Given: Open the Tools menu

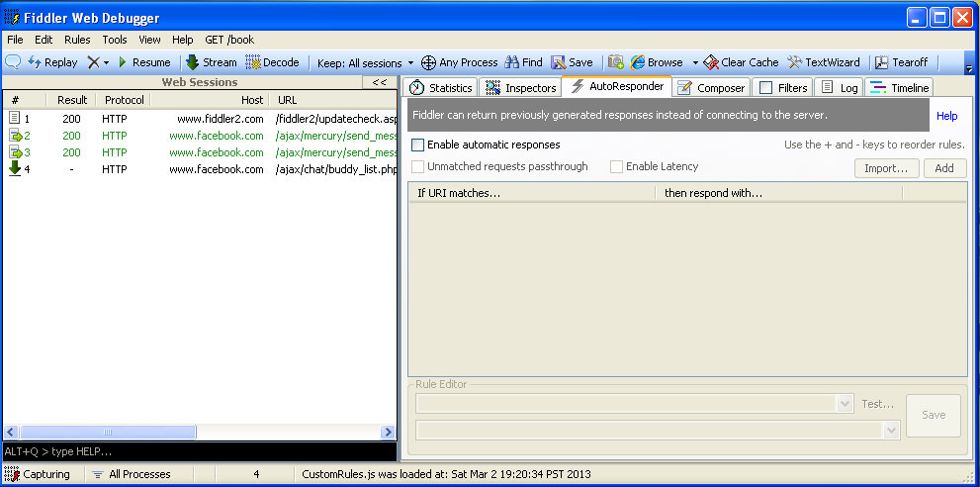Looking at the screenshot, I should [x=115, y=40].
